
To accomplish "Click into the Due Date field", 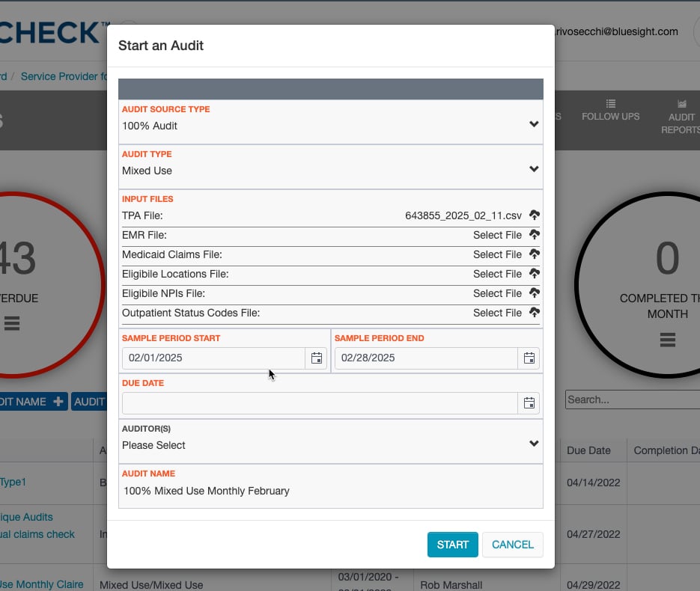I will tap(320, 403).
